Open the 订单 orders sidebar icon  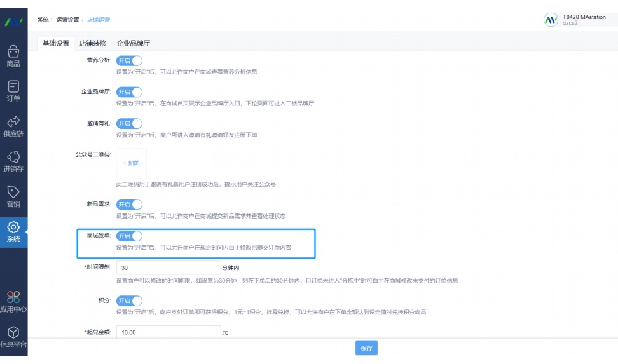pos(13,91)
